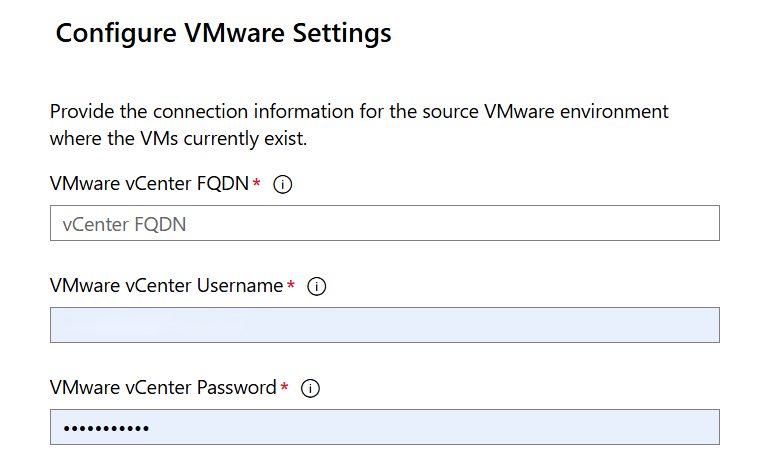
Task: Click the 'Provide the connection information' description text
Action: 359,125
